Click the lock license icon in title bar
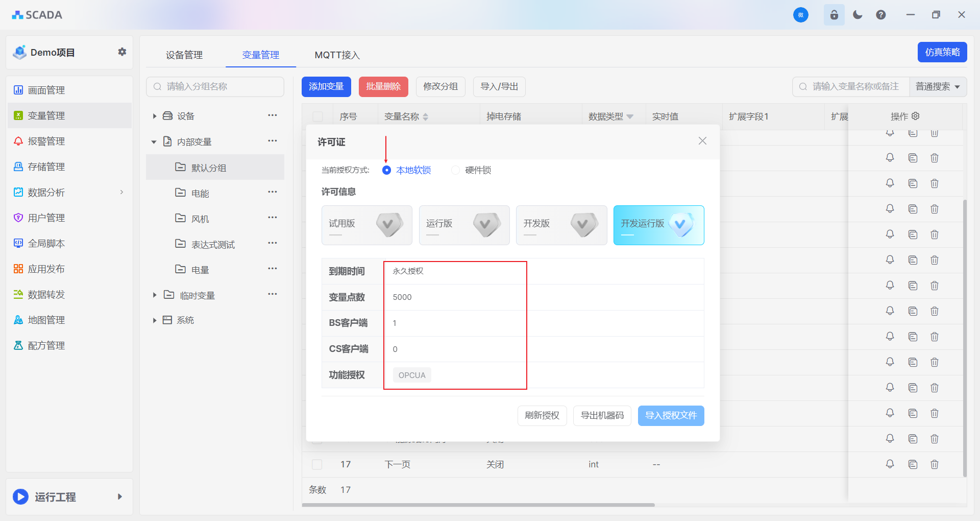The height and width of the screenshot is (521, 980). (x=834, y=15)
